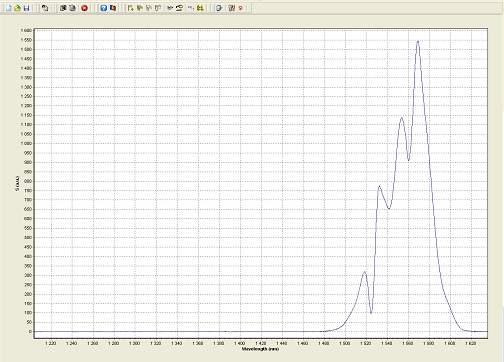Click the magnifier icon after the save button

point(45,8)
